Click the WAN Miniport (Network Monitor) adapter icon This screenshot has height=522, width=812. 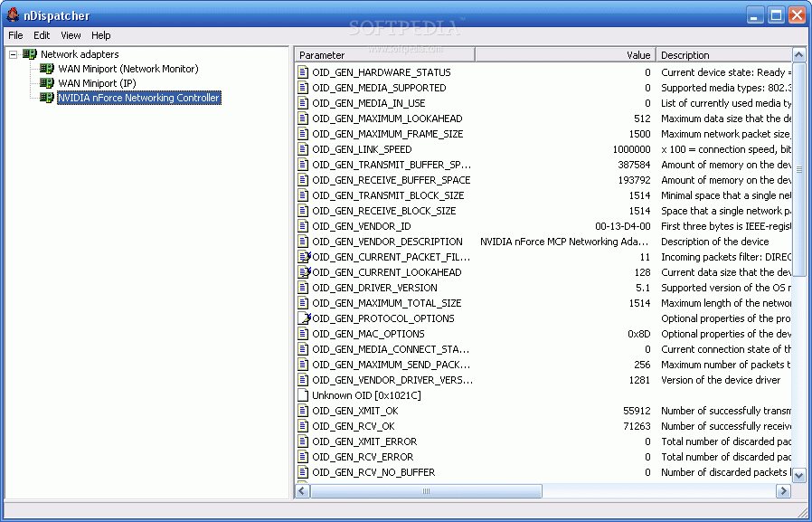[47, 69]
